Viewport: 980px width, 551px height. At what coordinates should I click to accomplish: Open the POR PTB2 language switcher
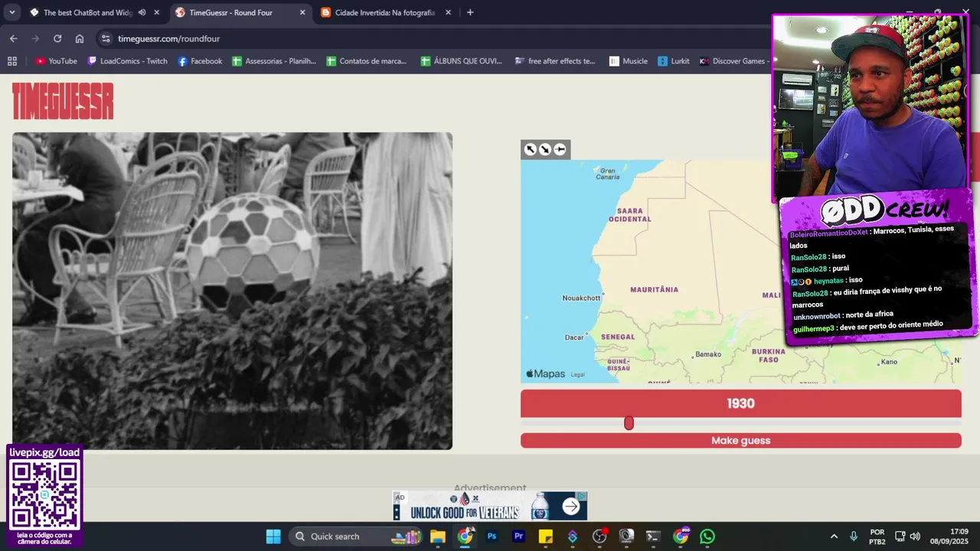877,536
